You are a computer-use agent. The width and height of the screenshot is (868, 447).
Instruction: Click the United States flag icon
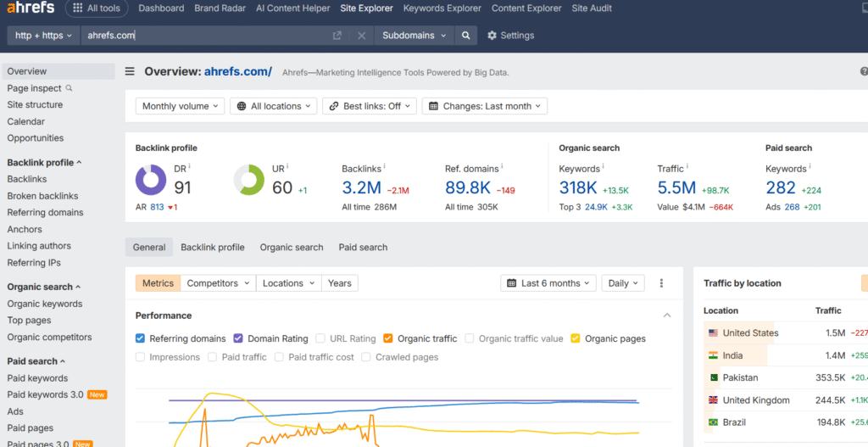point(713,332)
